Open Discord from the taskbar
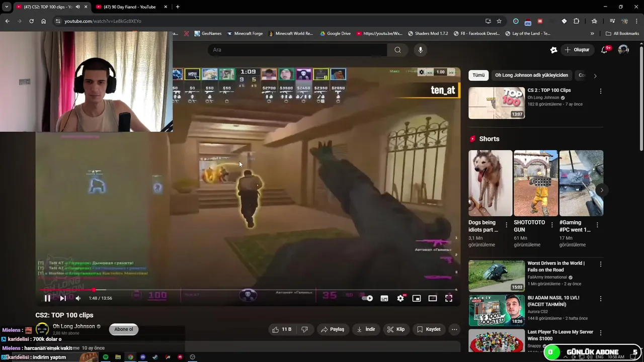Viewport: 644px width, 362px height. (x=143, y=357)
